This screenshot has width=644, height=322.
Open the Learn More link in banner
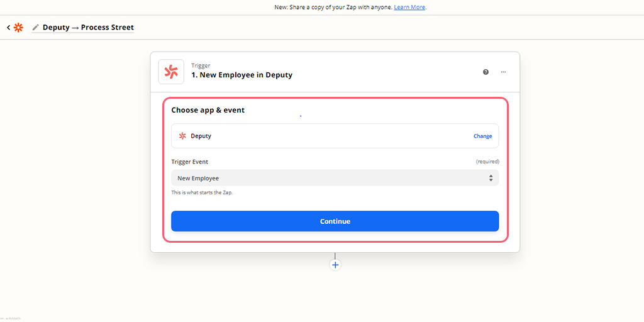click(x=409, y=8)
